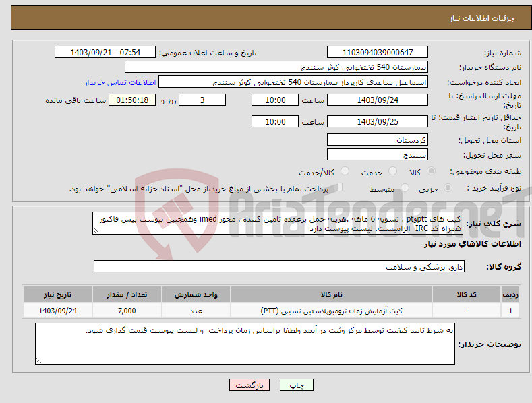Viewport: 532px width, 403px height.
Task: Click the announcement date field 1403/09/21 - 07:54
Action: [x=105, y=53]
